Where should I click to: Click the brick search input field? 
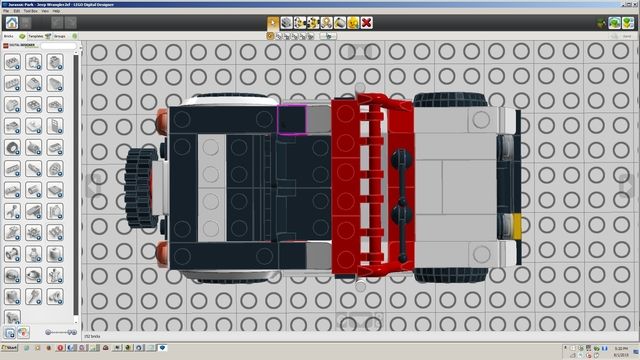tap(58, 46)
